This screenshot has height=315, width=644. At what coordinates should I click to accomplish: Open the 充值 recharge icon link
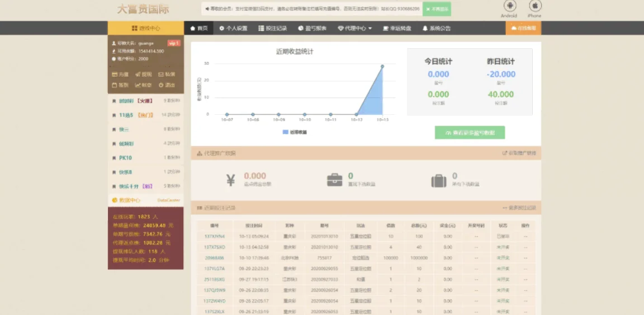pyautogui.click(x=115, y=74)
